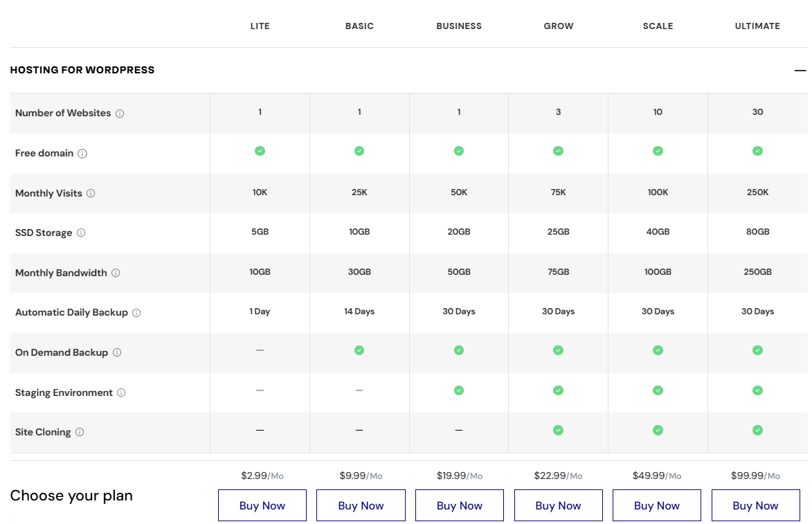This screenshot has width=812, height=524.
Task: Show info for Monthly Bandwidth
Action: click(x=116, y=273)
